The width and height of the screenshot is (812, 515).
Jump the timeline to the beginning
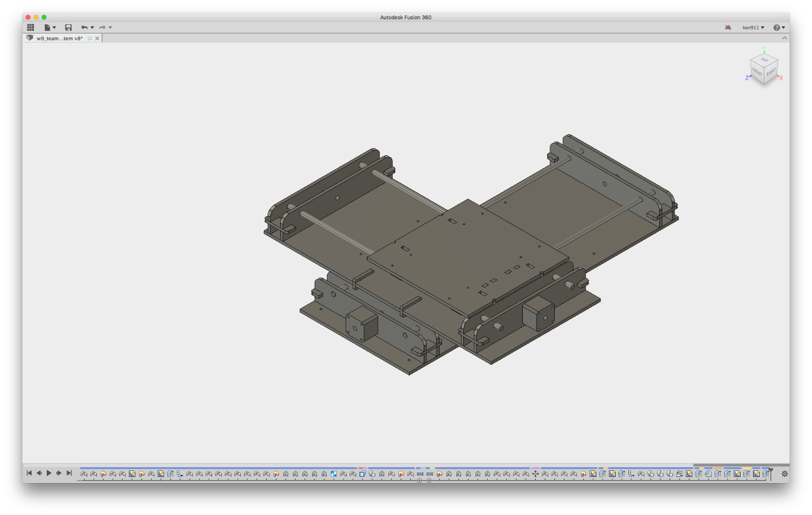(29, 473)
